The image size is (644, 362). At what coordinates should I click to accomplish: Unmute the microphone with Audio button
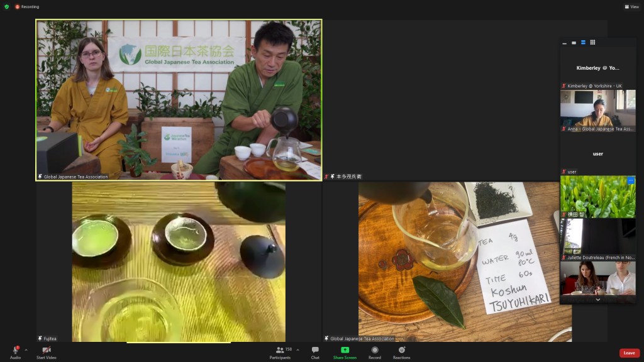coord(15,352)
